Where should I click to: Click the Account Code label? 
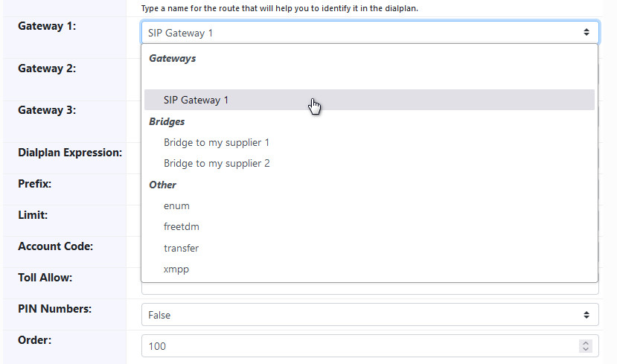[x=55, y=246]
